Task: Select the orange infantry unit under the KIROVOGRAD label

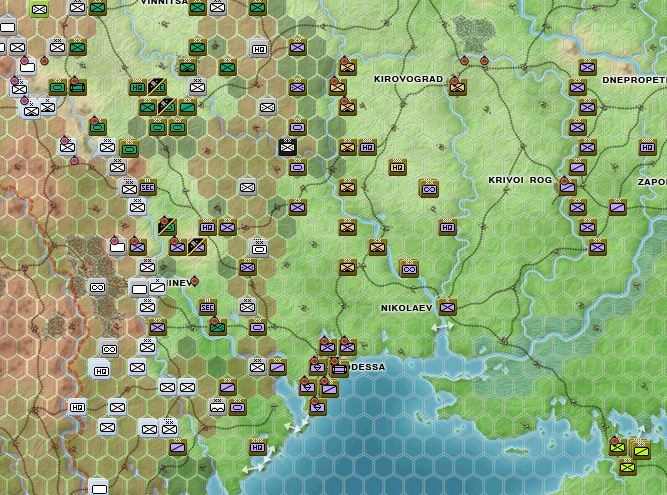Action: [457, 87]
